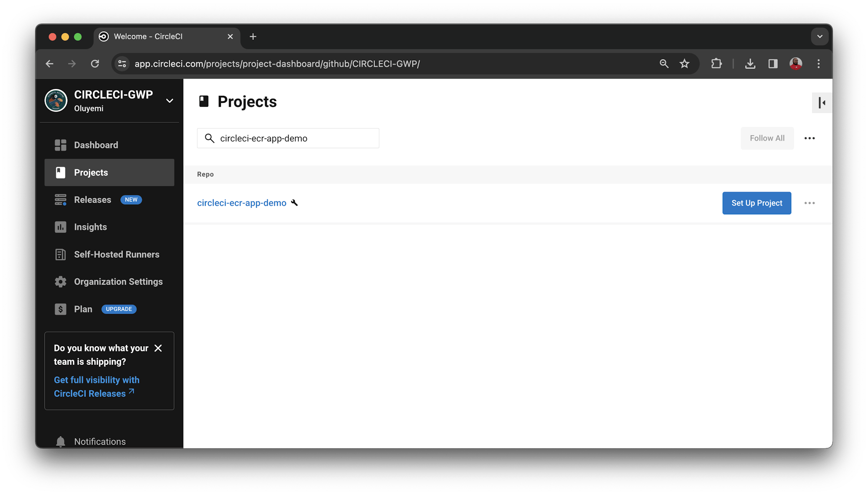The image size is (868, 495).
Task: Open the CircleCI Releases visibility link
Action: (x=96, y=386)
